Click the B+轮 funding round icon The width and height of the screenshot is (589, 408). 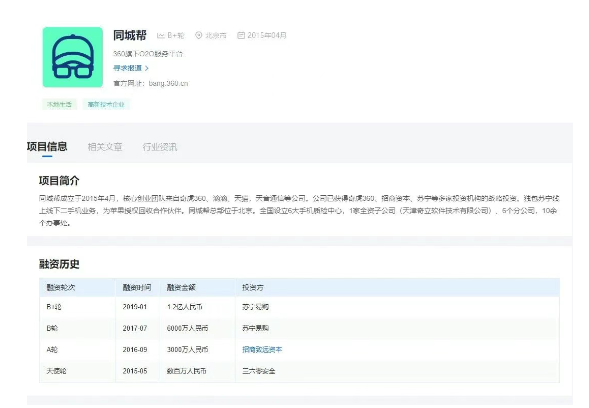[161, 35]
